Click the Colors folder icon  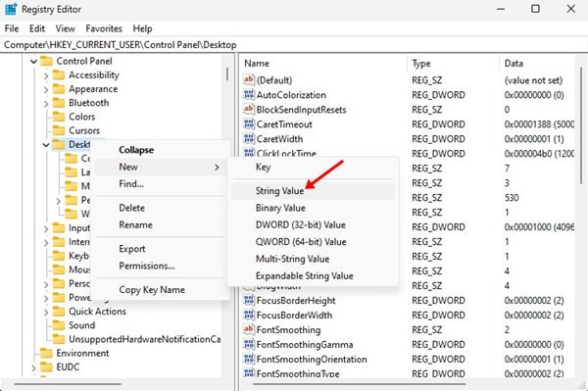point(59,117)
